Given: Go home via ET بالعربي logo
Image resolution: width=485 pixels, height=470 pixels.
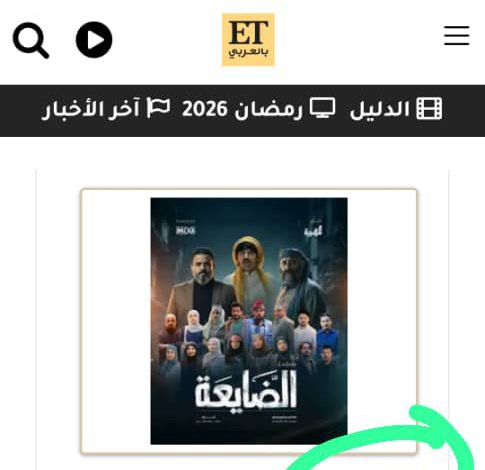Looking at the screenshot, I should [x=248, y=40].
